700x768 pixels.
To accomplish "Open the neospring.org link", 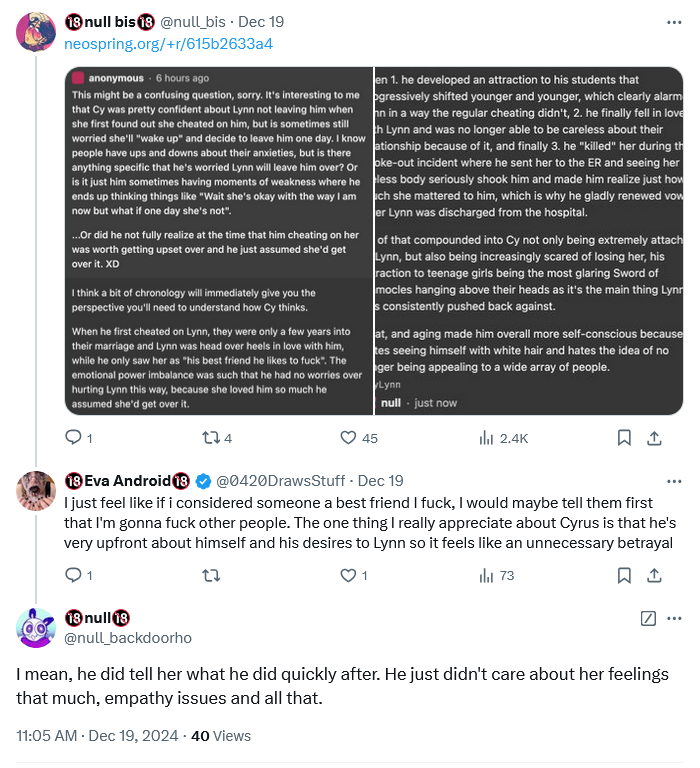I will (168, 44).
